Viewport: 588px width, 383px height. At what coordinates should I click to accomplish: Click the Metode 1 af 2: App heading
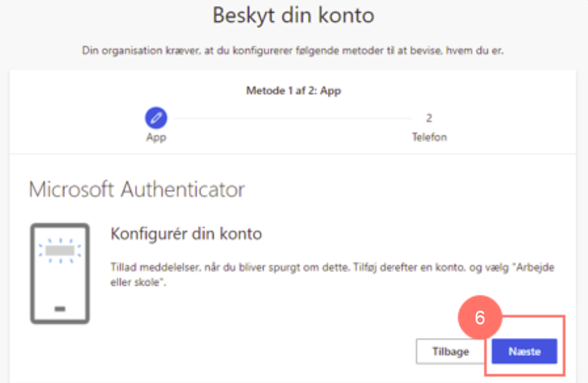pyautogui.click(x=293, y=91)
